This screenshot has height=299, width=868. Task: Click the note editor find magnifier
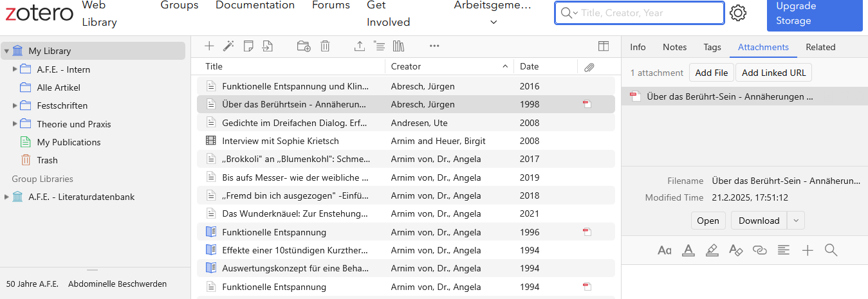point(831,250)
